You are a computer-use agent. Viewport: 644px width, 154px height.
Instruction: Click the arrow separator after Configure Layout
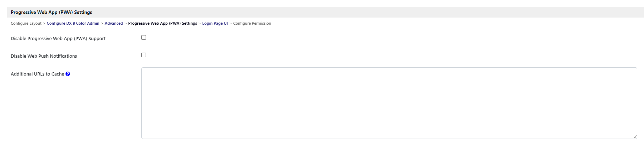tap(44, 24)
